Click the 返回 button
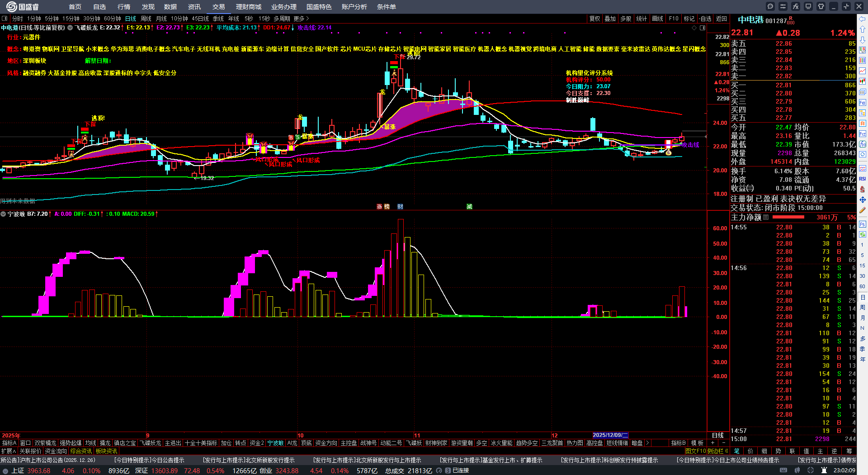 [722, 19]
